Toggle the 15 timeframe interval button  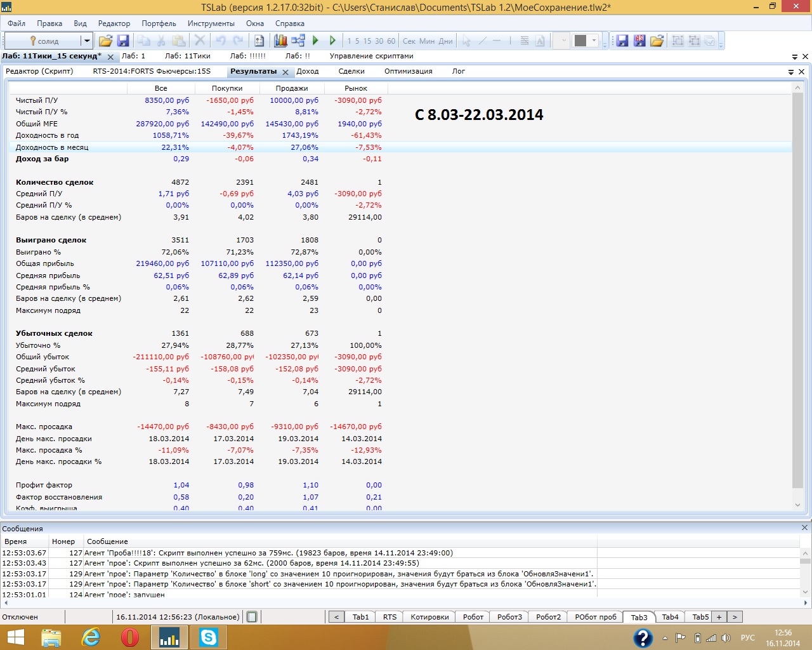pos(367,41)
